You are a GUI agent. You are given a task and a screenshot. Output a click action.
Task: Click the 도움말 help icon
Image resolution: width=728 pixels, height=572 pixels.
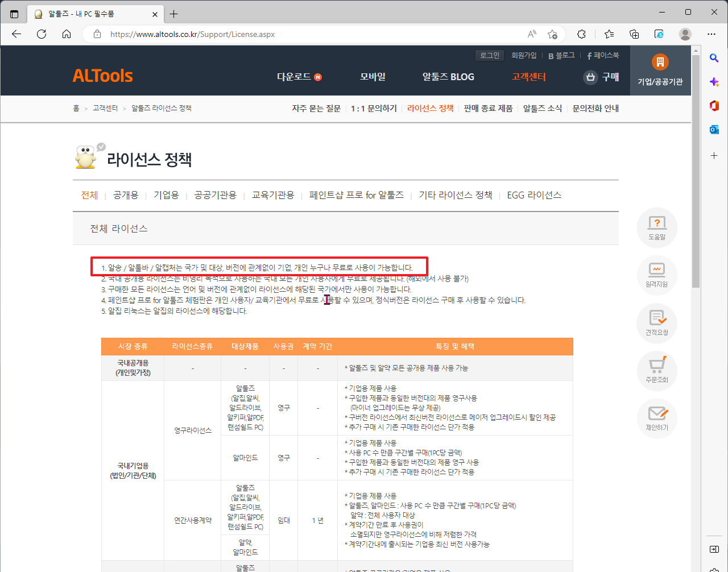[x=657, y=228]
